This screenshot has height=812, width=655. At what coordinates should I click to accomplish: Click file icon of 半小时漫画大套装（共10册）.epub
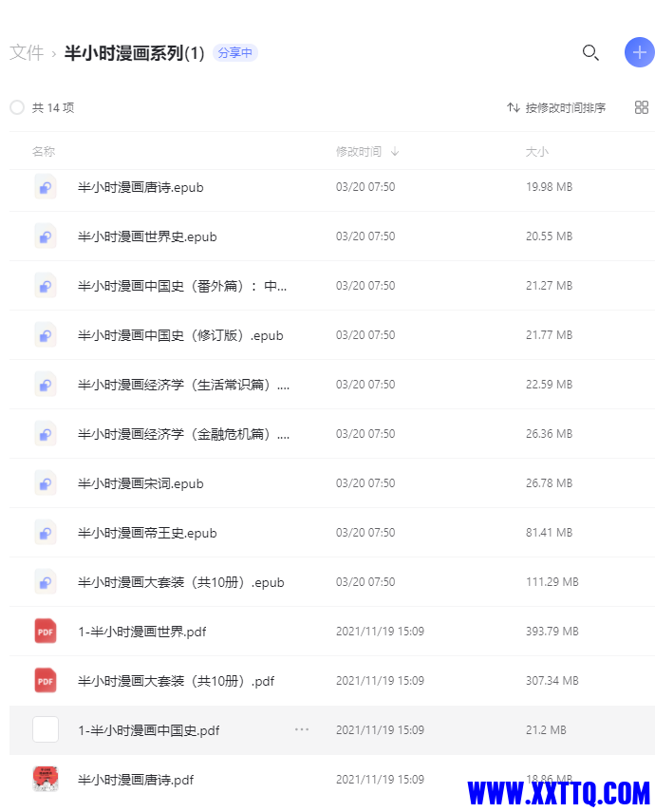(x=46, y=582)
